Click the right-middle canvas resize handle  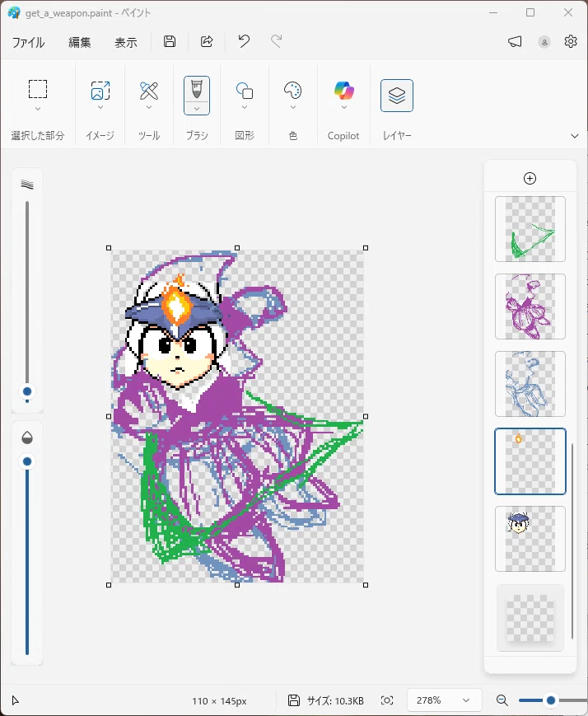point(366,416)
